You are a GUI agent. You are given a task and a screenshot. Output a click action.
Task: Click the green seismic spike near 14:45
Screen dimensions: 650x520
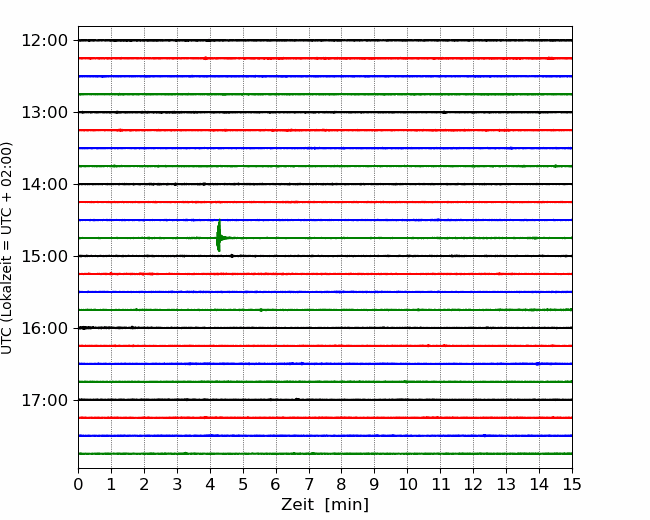click(x=219, y=236)
